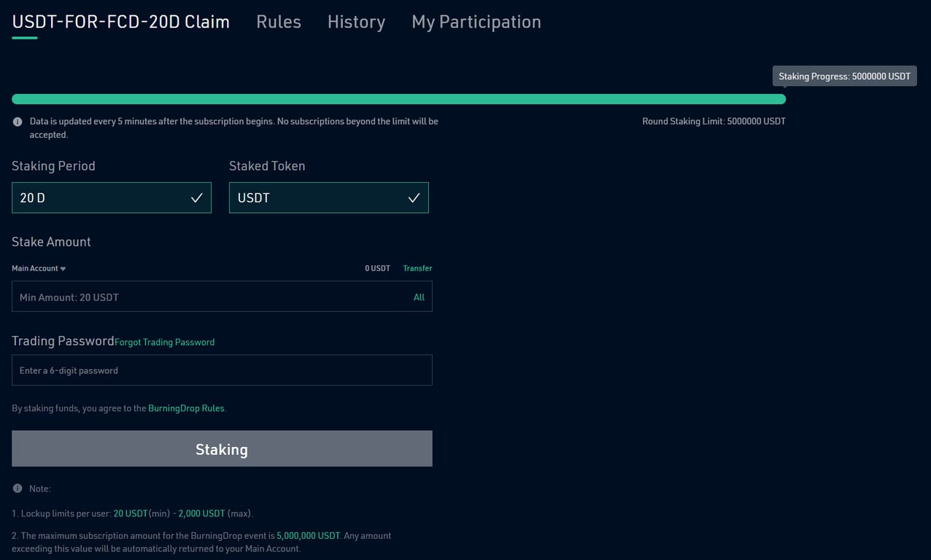The width and height of the screenshot is (931, 560).
Task: Open the Forgot Trading Password link
Action: tap(164, 341)
